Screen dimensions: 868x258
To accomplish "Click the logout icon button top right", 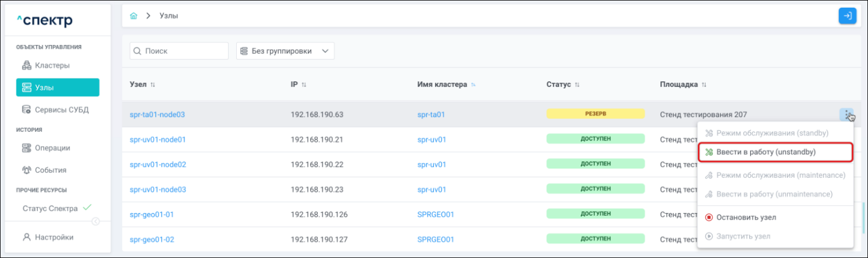I will [x=847, y=16].
